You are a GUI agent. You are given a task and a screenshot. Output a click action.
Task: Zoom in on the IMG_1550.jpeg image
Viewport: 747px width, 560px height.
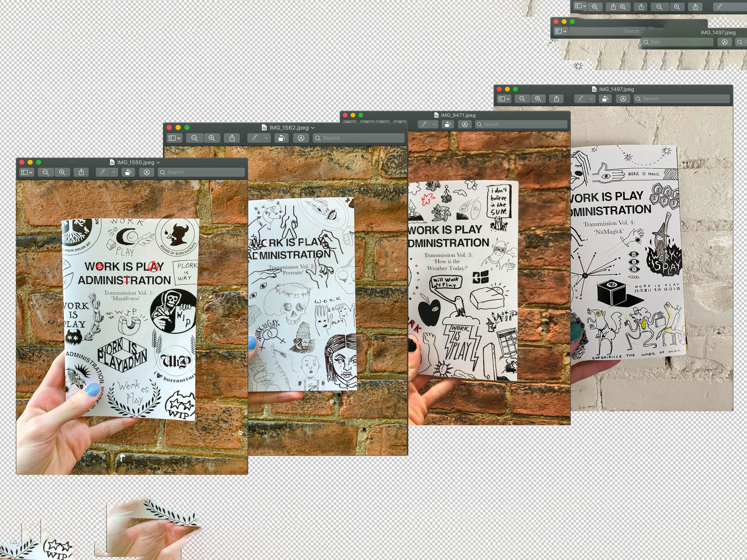[x=62, y=172]
